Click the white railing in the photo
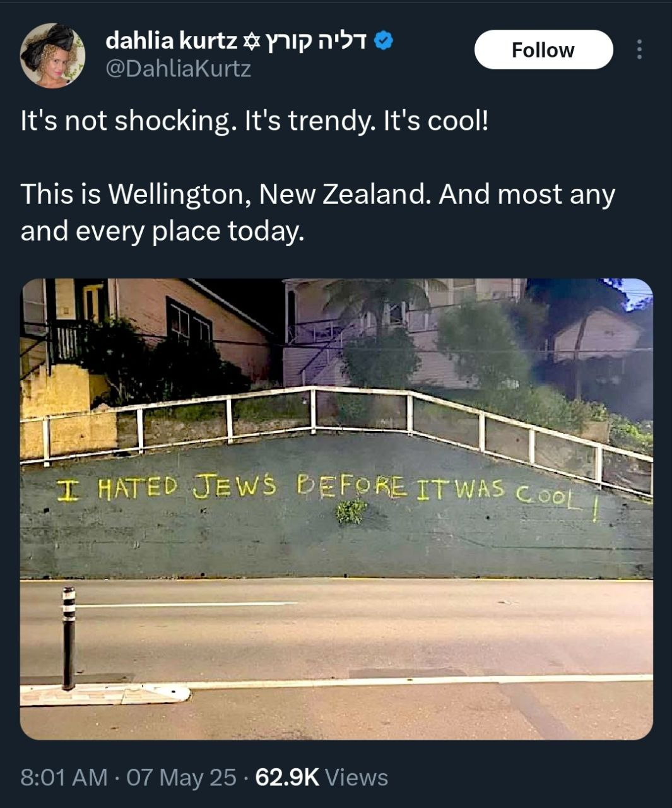 click(336, 429)
